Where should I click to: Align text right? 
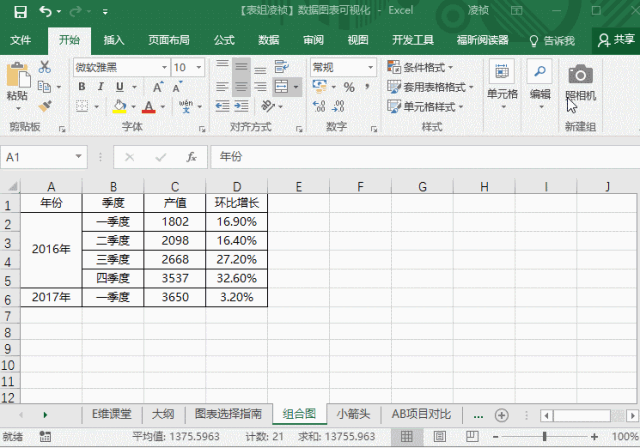click(260, 86)
